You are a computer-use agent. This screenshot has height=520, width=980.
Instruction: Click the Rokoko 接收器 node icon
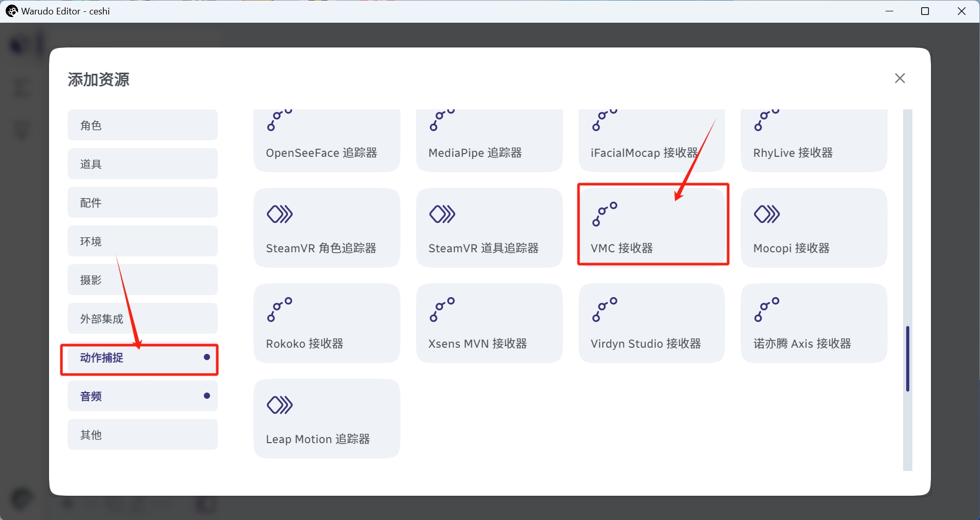(x=280, y=310)
